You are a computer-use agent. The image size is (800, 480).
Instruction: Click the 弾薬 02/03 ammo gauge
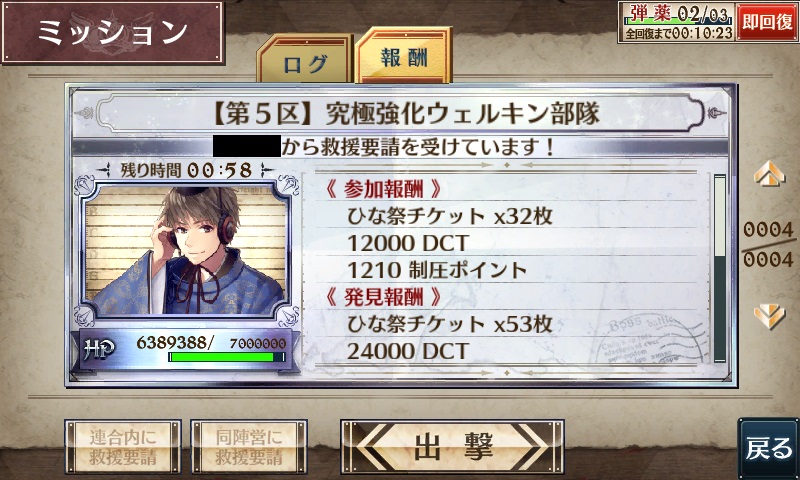click(677, 14)
